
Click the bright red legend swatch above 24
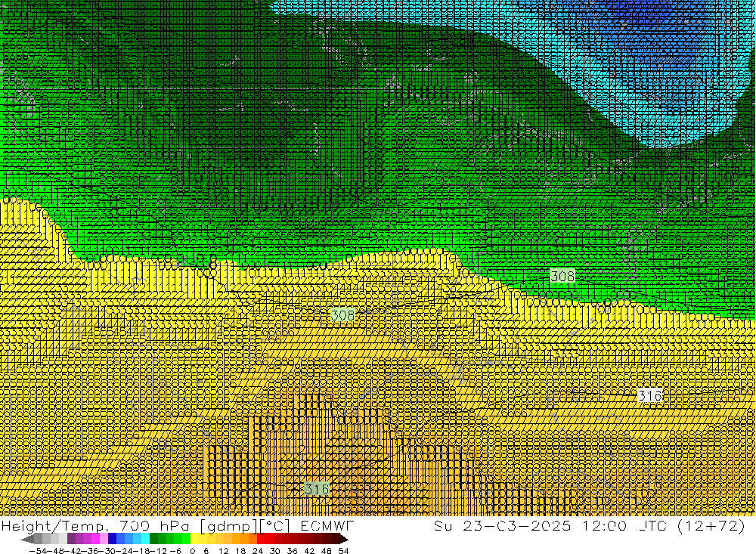pos(261,539)
